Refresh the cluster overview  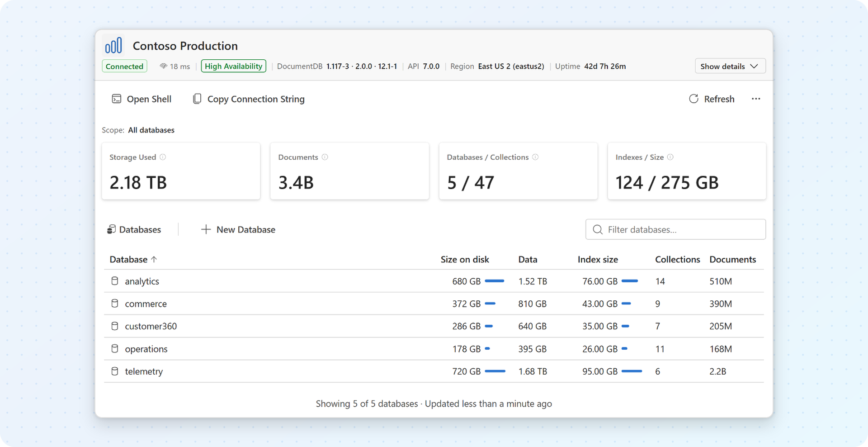pyautogui.click(x=712, y=99)
